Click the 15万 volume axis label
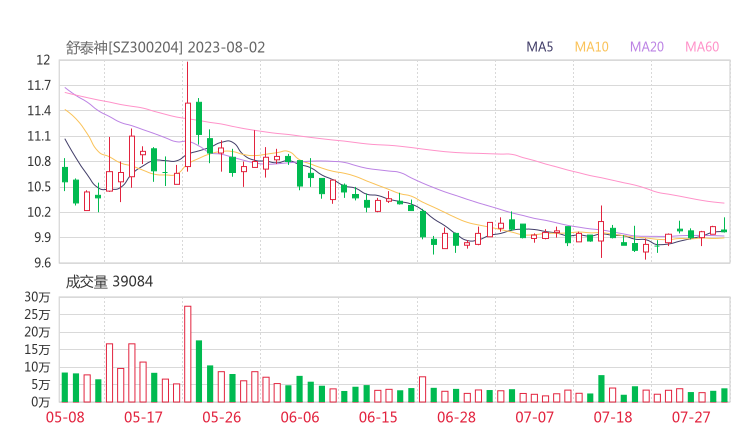 click(37, 349)
